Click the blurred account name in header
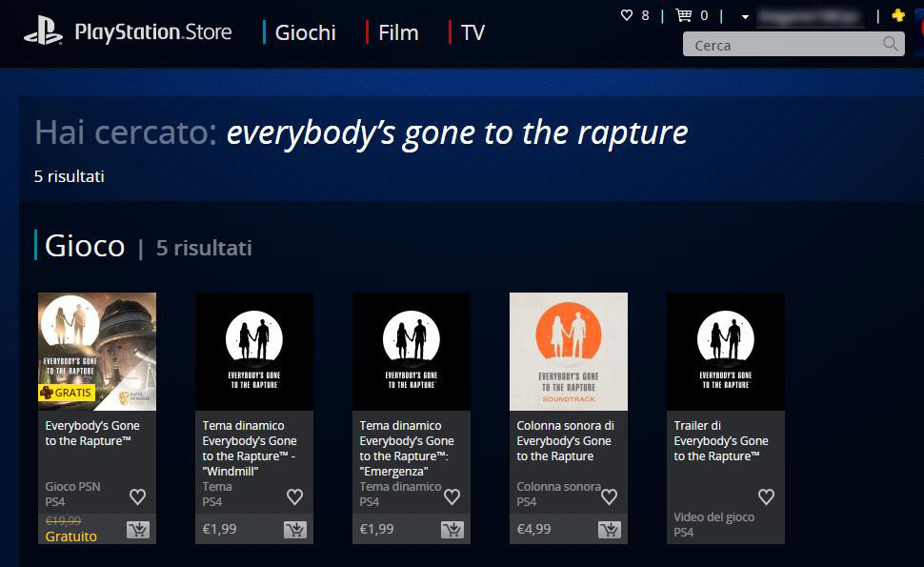The image size is (924, 567). (x=811, y=17)
